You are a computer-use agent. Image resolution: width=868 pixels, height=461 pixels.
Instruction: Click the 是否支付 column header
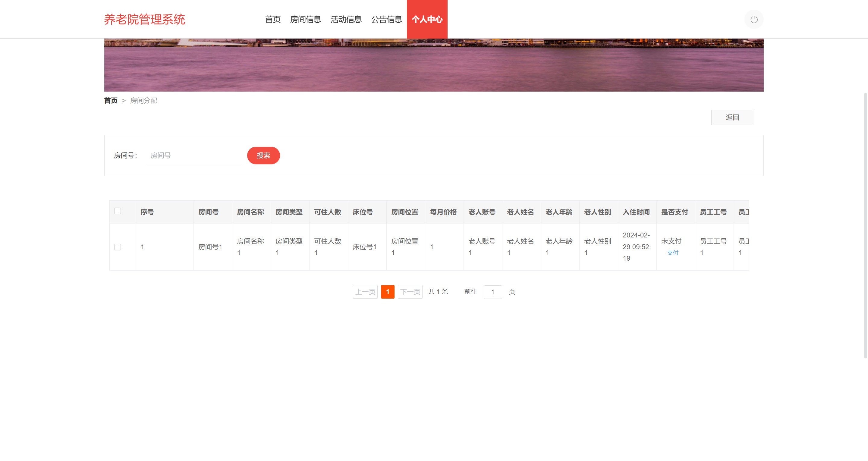(x=675, y=212)
